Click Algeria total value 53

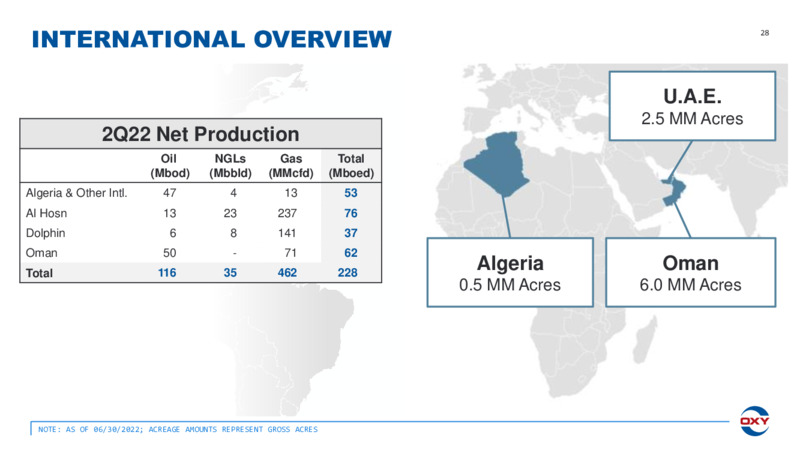[351, 193]
